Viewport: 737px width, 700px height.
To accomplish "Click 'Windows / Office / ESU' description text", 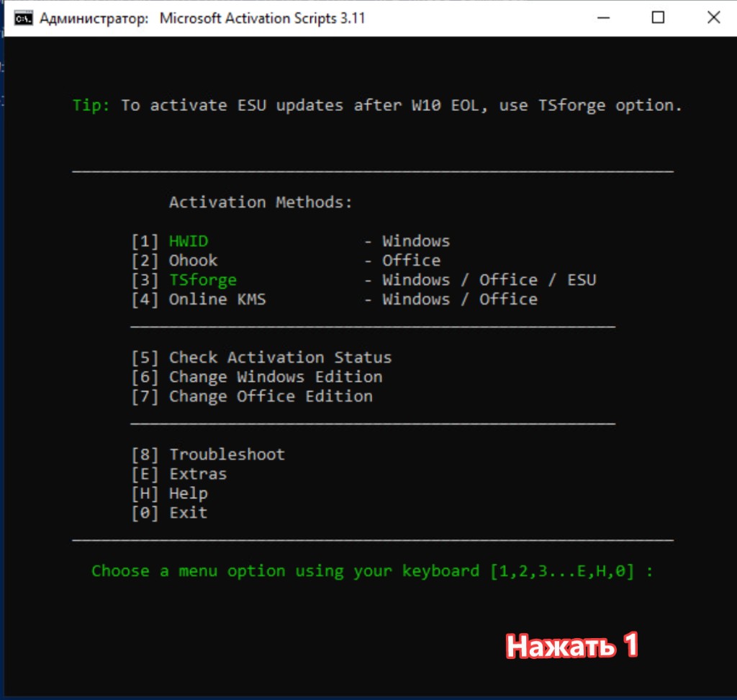I will click(x=489, y=280).
